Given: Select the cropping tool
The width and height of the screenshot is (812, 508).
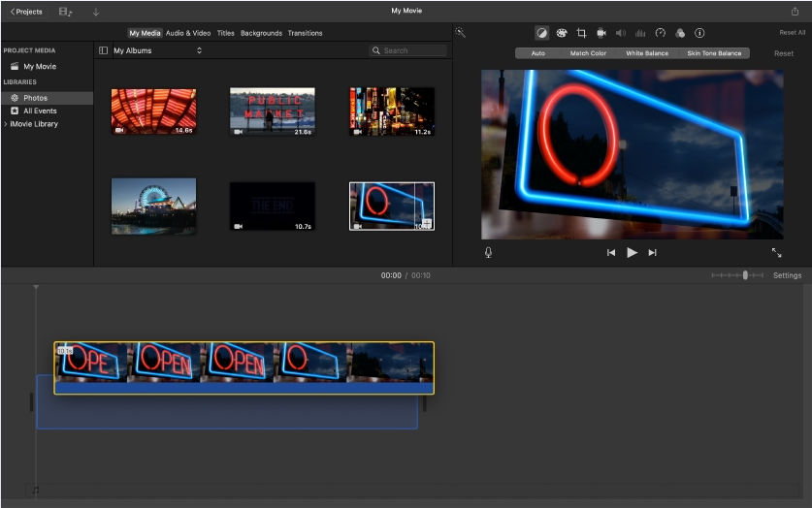Looking at the screenshot, I should [x=581, y=33].
